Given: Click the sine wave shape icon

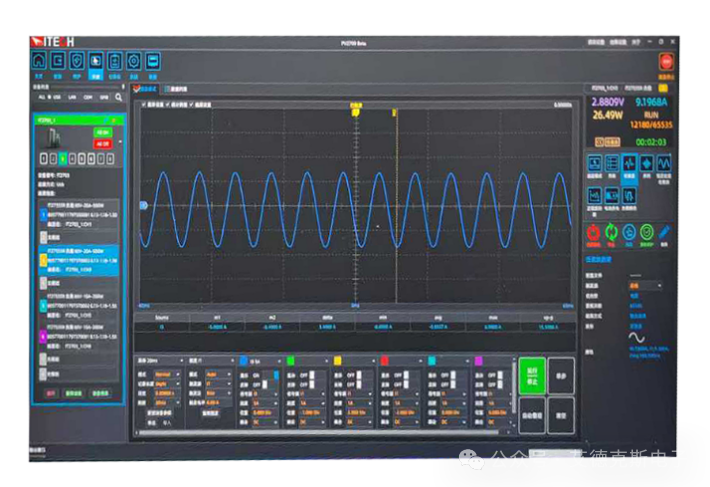Looking at the screenshot, I should [636, 338].
